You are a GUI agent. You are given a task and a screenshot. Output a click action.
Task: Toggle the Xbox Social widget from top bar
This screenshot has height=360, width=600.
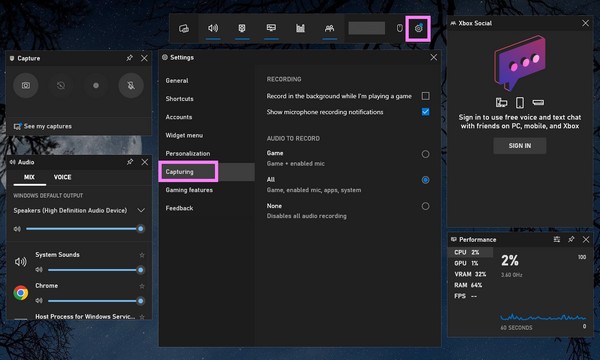click(329, 28)
